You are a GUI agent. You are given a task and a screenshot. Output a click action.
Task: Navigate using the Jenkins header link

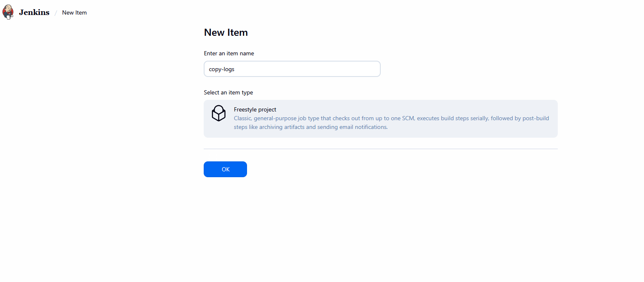(34, 12)
